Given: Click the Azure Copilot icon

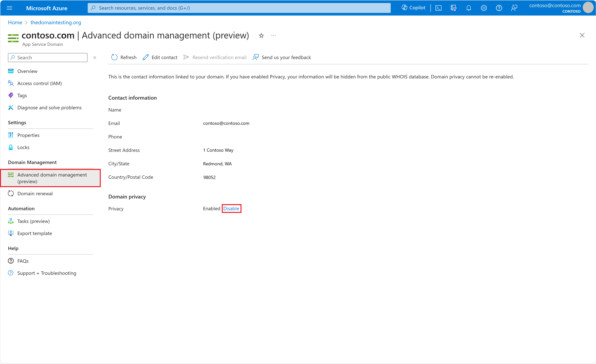Looking at the screenshot, I should (x=405, y=8).
